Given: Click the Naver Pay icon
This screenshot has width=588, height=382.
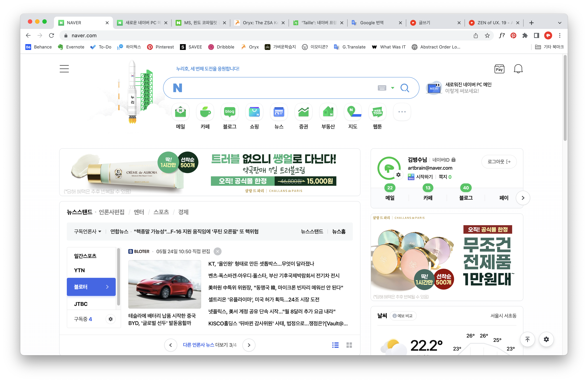Looking at the screenshot, I should click(499, 69).
